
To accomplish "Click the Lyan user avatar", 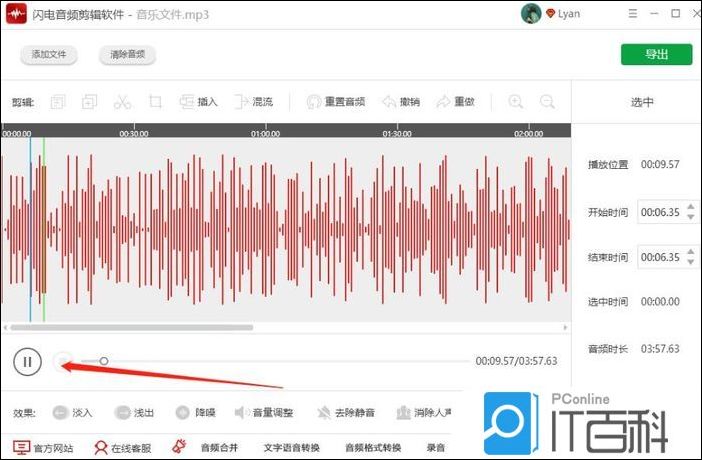I will (531, 13).
